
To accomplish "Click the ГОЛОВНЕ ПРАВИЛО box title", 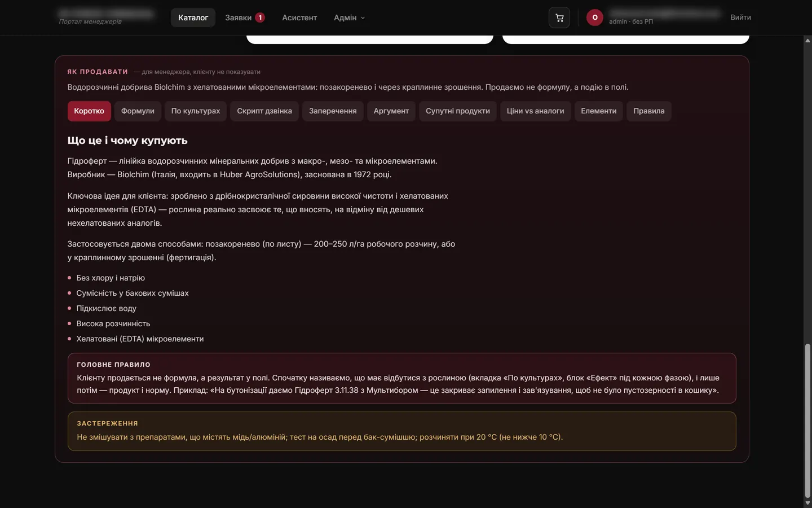I will click(x=113, y=365).
